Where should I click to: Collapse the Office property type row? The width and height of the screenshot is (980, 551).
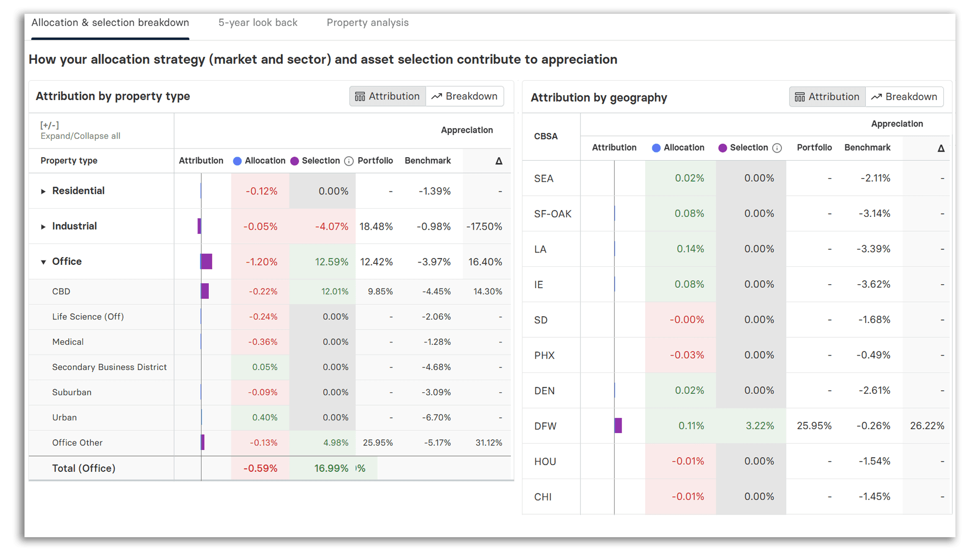tap(43, 261)
